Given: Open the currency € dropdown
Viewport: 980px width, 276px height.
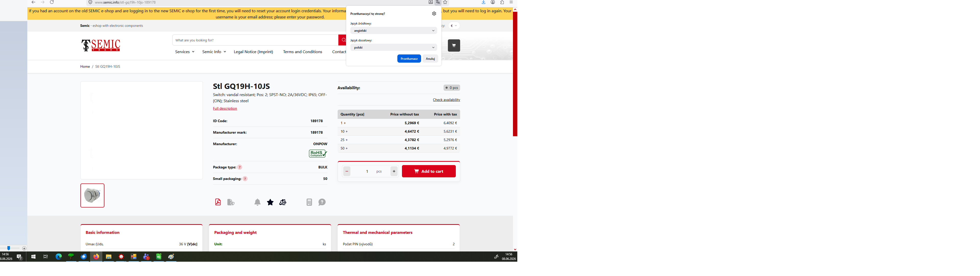Looking at the screenshot, I should tap(454, 26).
